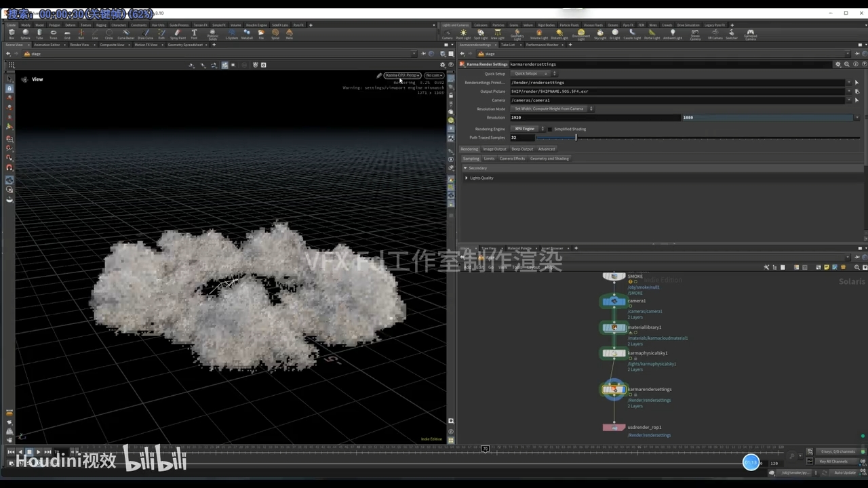Create a Stereo Camera from the shelf
Viewport: 868px width, 488px height.
pyautogui.click(x=694, y=33)
